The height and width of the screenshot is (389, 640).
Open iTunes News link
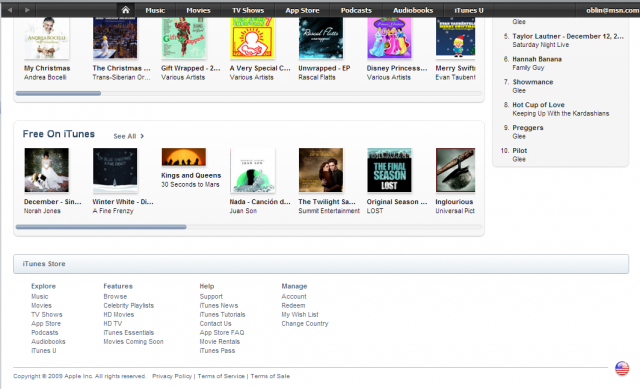coord(219,306)
